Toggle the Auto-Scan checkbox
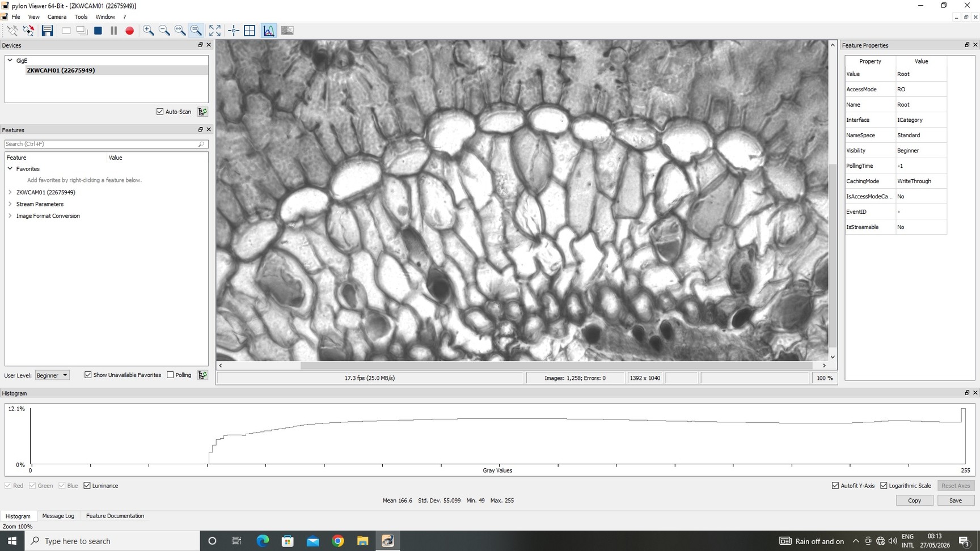Image resolution: width=980 pixels, height=551 pixels. click(160, 112)
